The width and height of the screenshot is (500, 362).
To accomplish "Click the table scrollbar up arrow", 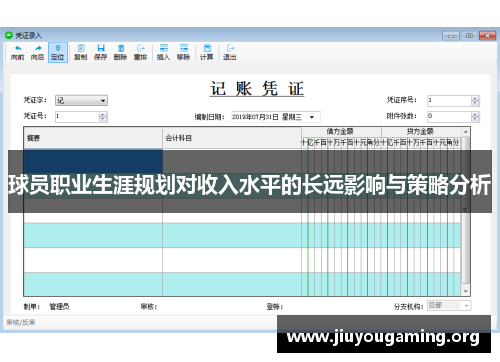I will click(x=466, y=132).
